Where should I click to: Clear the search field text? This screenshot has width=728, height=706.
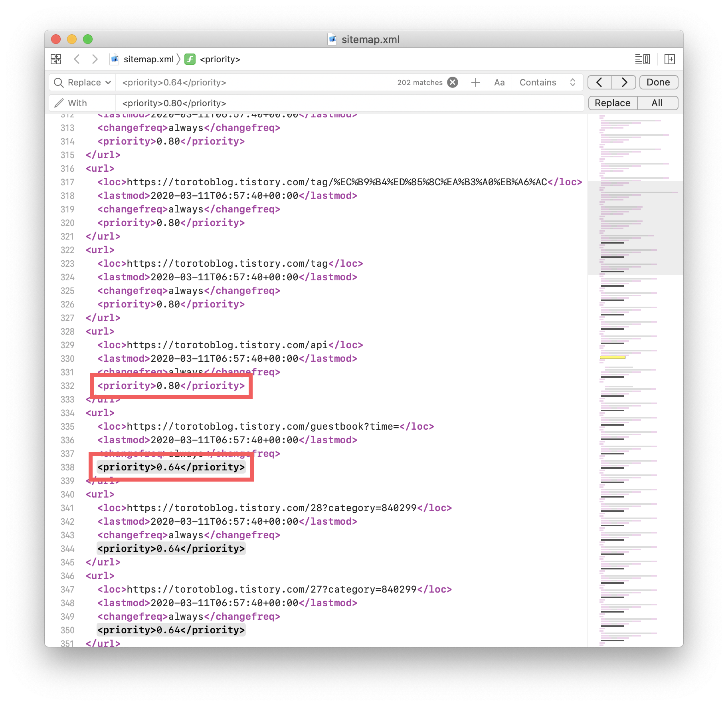click(453, 82)
